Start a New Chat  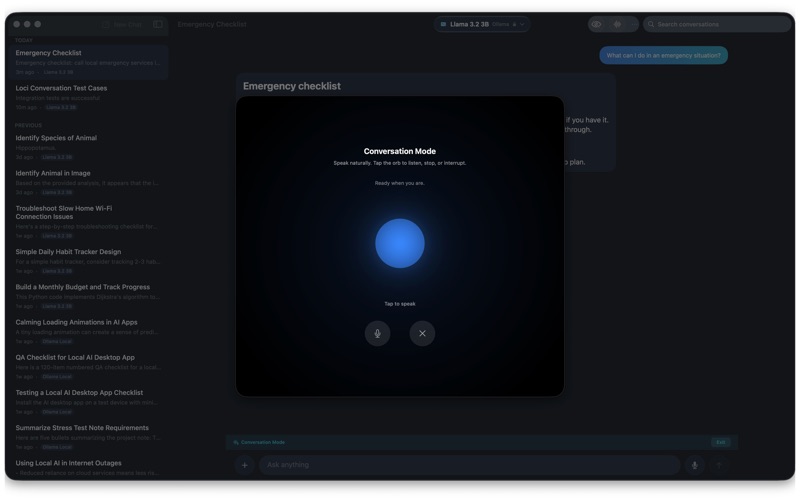[122, 24]
